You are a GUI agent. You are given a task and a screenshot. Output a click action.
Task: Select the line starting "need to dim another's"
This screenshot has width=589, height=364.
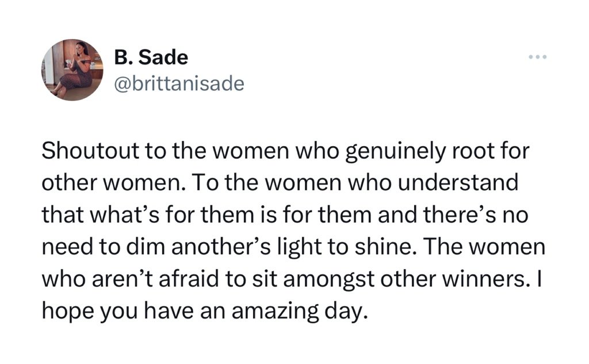tap(293, 247)
